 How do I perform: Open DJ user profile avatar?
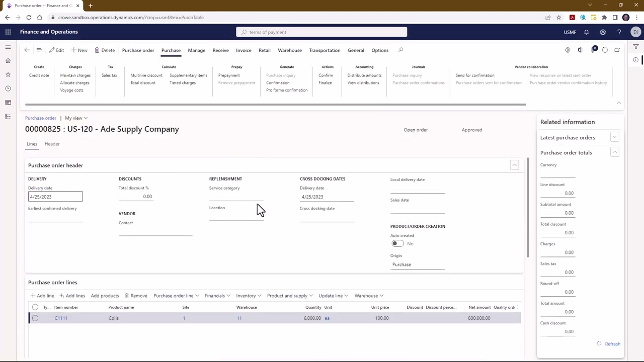coord(636,32)
